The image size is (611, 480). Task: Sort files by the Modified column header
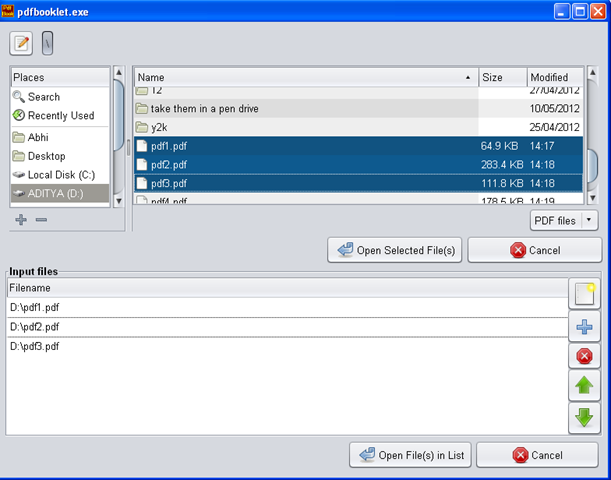(555, 77)
